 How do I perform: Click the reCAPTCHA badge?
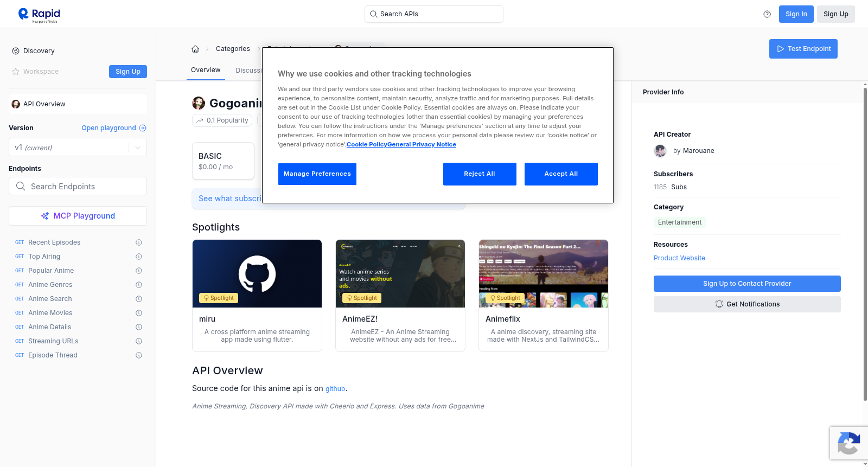tap(848, 443)
